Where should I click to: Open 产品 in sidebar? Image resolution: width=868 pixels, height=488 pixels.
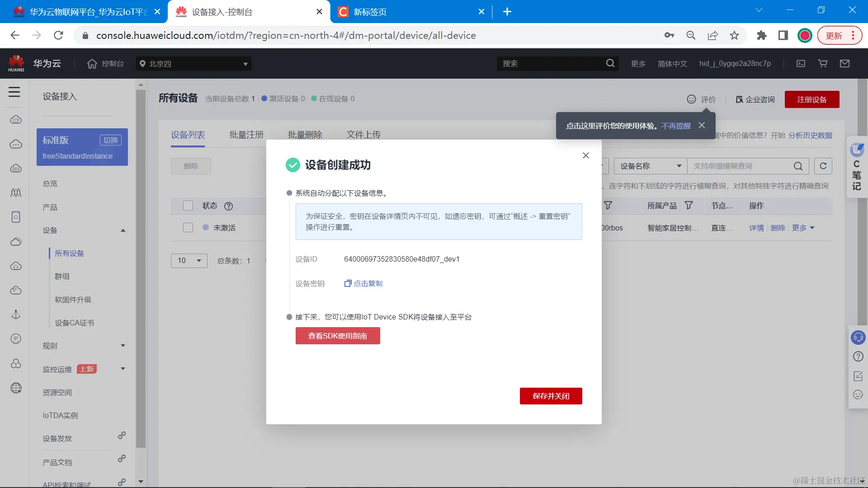click(x=50, y=207)
